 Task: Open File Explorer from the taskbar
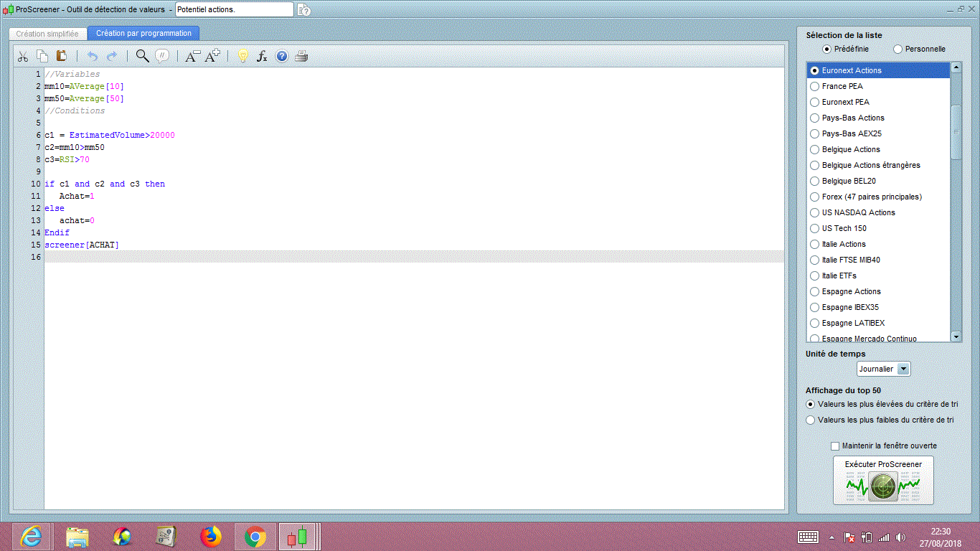tap(77, 537)
